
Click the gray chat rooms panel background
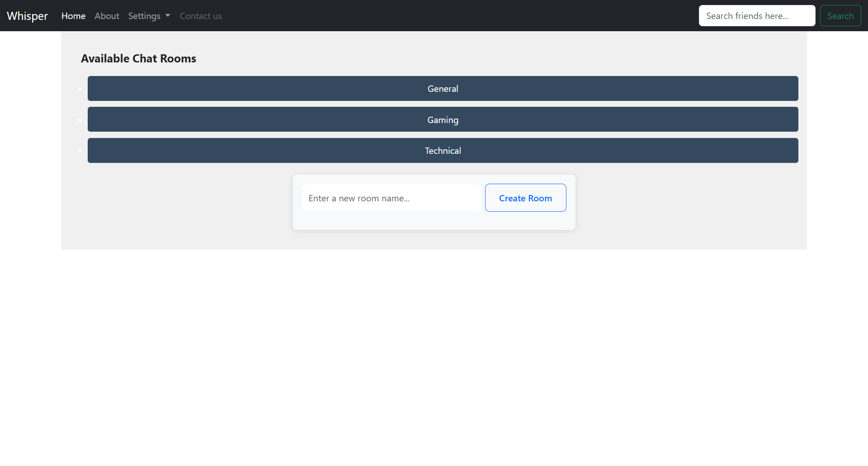(x=181, y=208)
